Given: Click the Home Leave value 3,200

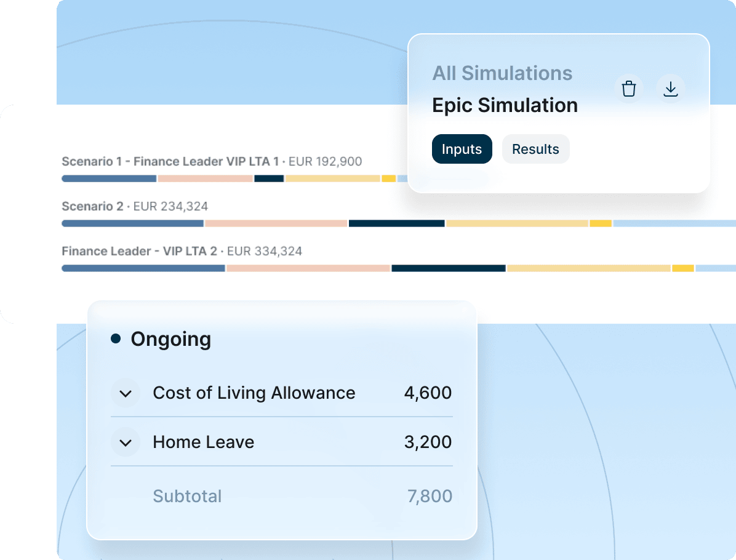Looking at the screenshot, I should [x=428, y=442].
